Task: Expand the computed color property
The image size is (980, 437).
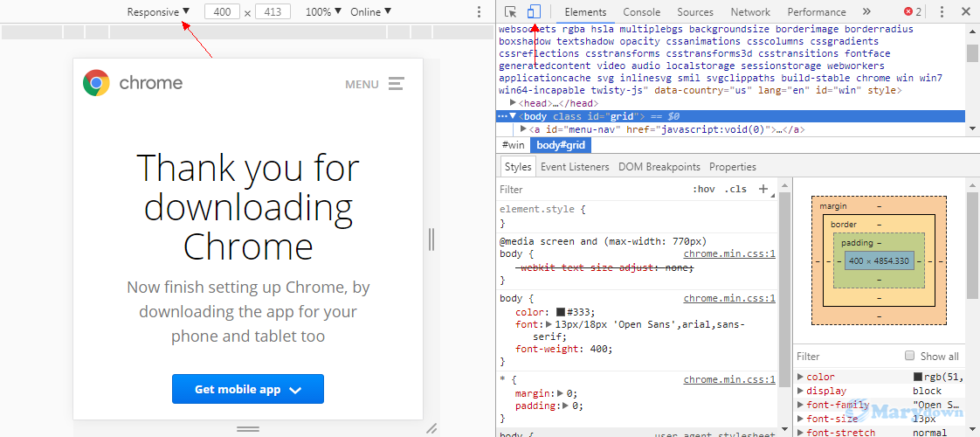Action: click(801, 377)
